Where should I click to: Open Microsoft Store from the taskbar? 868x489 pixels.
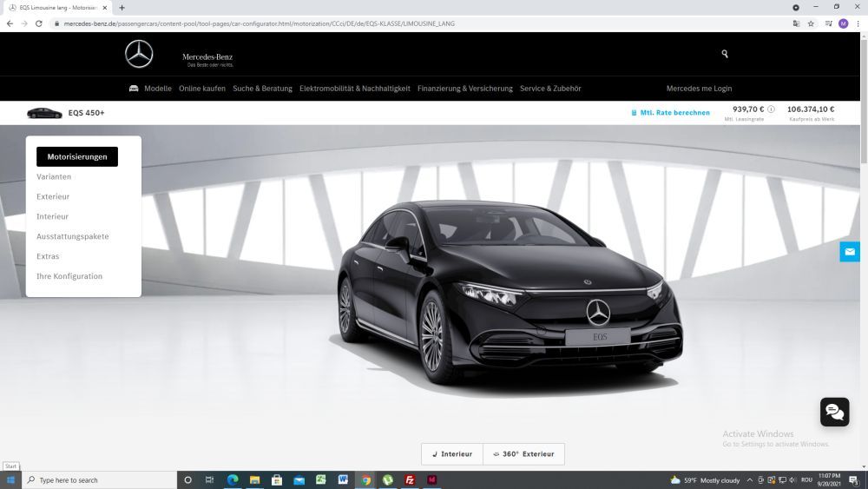coord(277,480)
